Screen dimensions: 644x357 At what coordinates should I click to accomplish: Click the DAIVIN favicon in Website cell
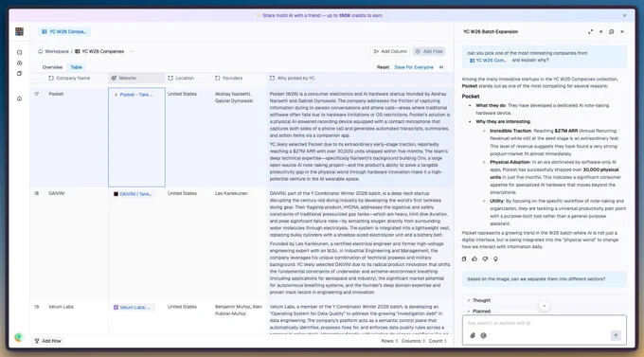coord(116,194)
